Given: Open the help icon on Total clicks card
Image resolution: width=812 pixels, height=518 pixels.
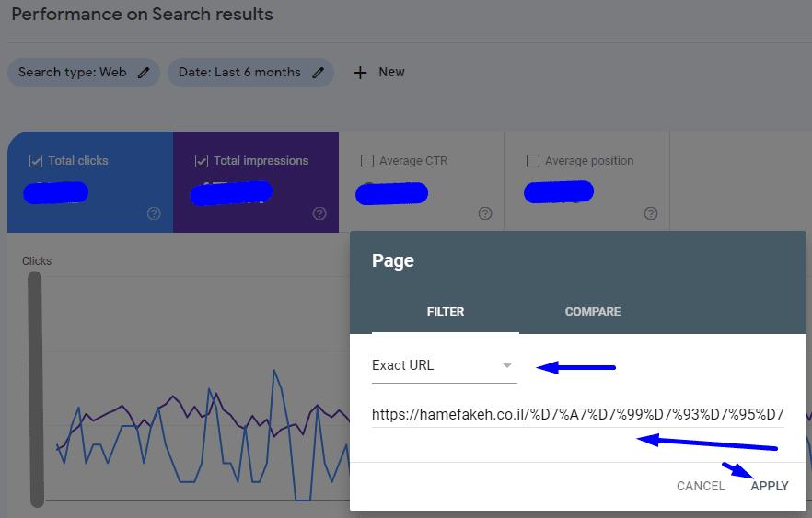Looking at the screenshot, I should [154, 213].
